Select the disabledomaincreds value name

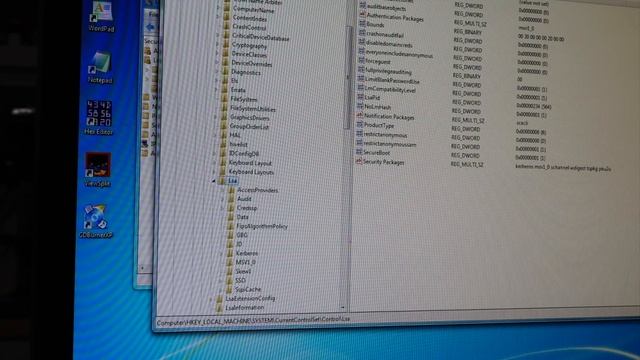click(389, 44)
